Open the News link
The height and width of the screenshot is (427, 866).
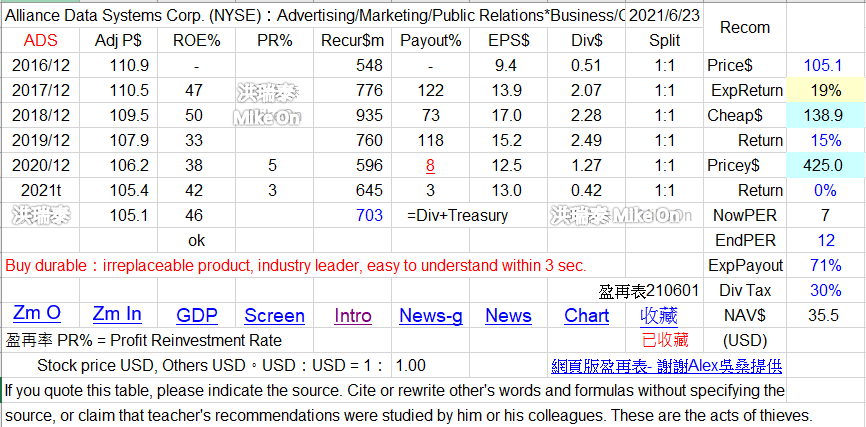point(508,316)
